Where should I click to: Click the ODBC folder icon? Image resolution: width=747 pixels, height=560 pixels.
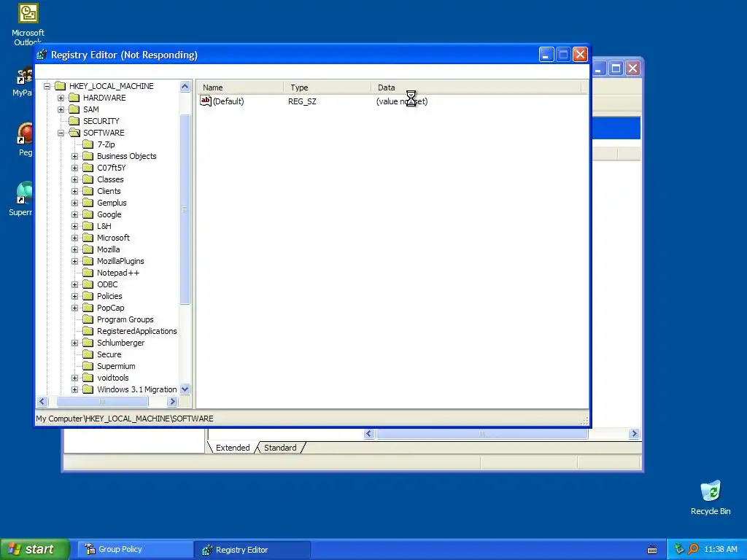tap(88, 284)
